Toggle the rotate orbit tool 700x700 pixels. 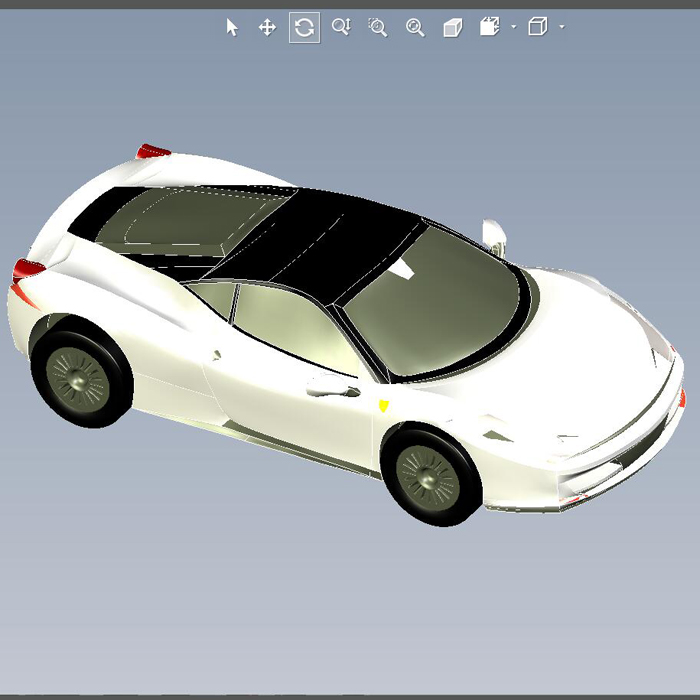click(x=304, y=28)
